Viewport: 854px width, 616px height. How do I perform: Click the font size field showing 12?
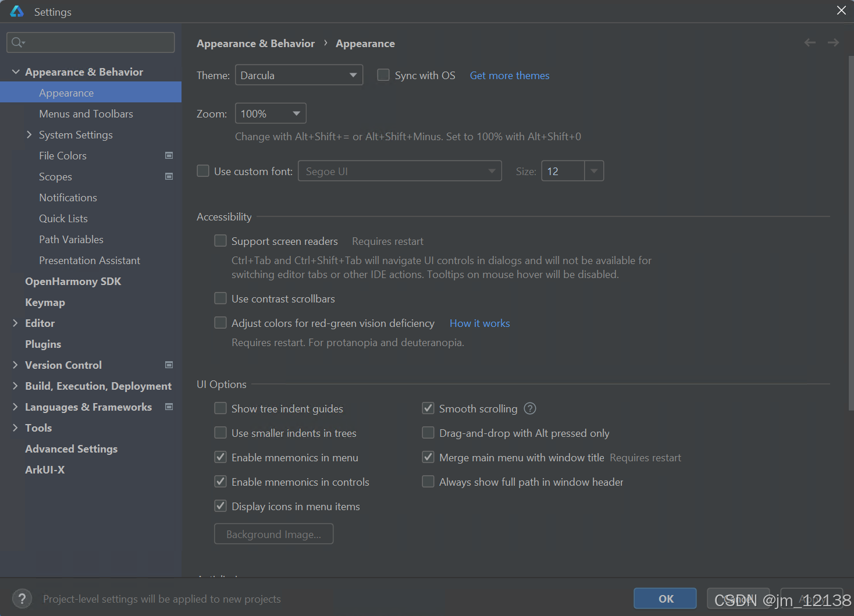(x=563, y=171)
